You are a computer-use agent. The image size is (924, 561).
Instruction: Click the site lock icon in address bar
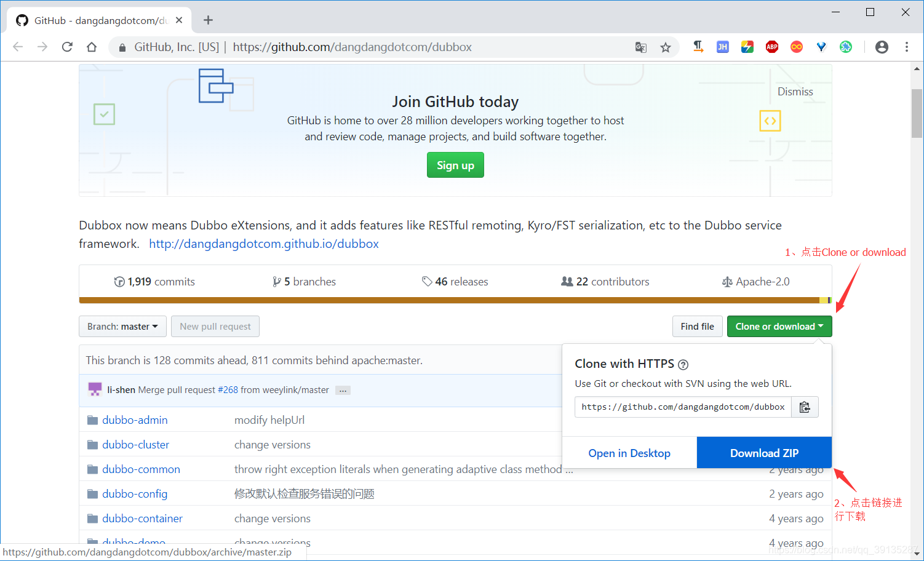tap(122, 47)
